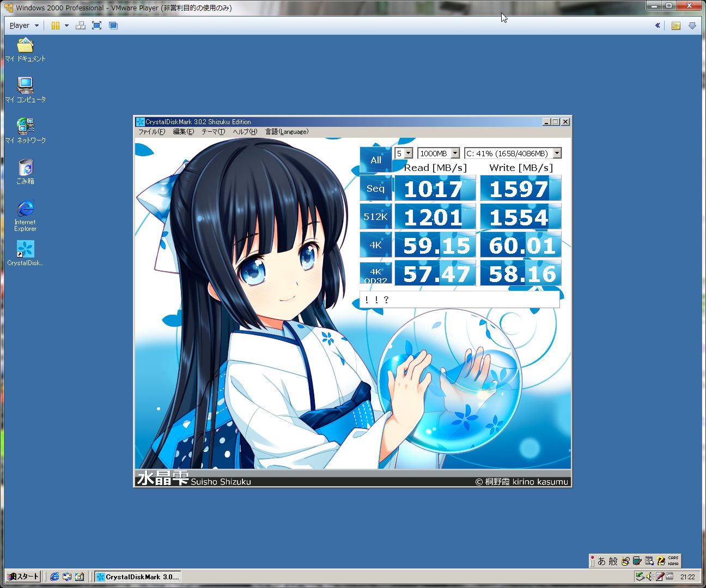
Task: Change IME conversion mode 般
Action: 613,561
